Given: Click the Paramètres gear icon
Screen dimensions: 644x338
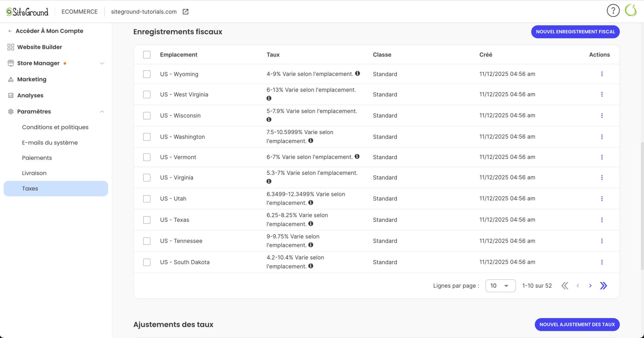Looking at the screenshot, I should [11, 111].
